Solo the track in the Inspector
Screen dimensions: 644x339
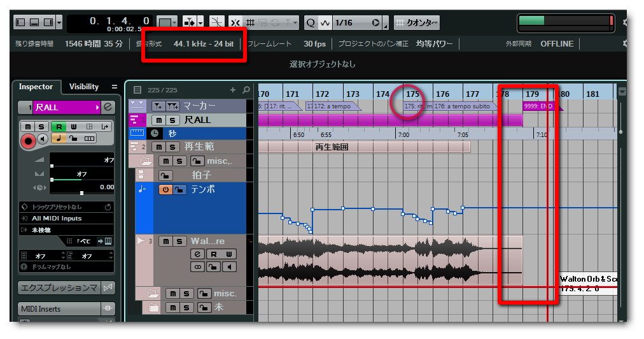pos(41,126)
